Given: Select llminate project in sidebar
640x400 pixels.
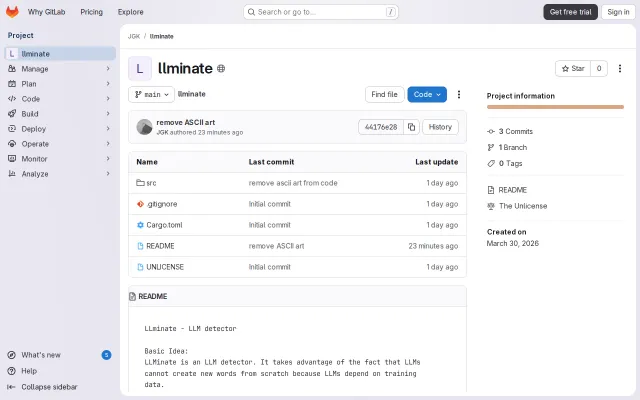Looking at the screenshot, I should click(60, 53).
